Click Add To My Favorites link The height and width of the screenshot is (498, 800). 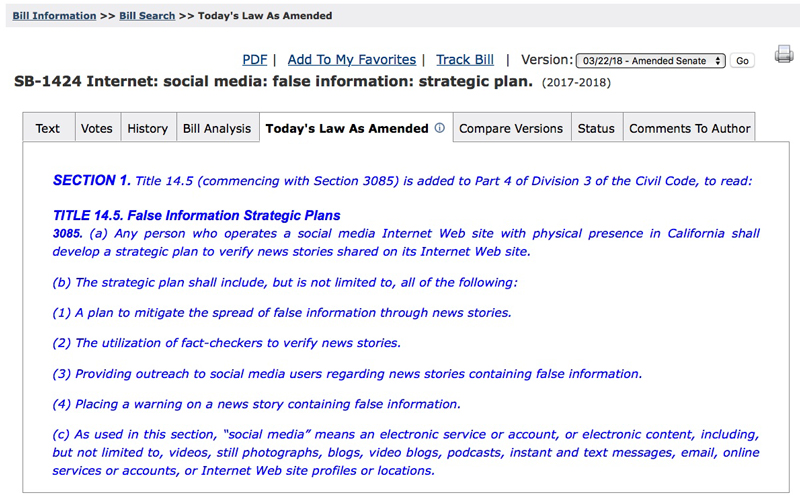click(x=351, y=60)
